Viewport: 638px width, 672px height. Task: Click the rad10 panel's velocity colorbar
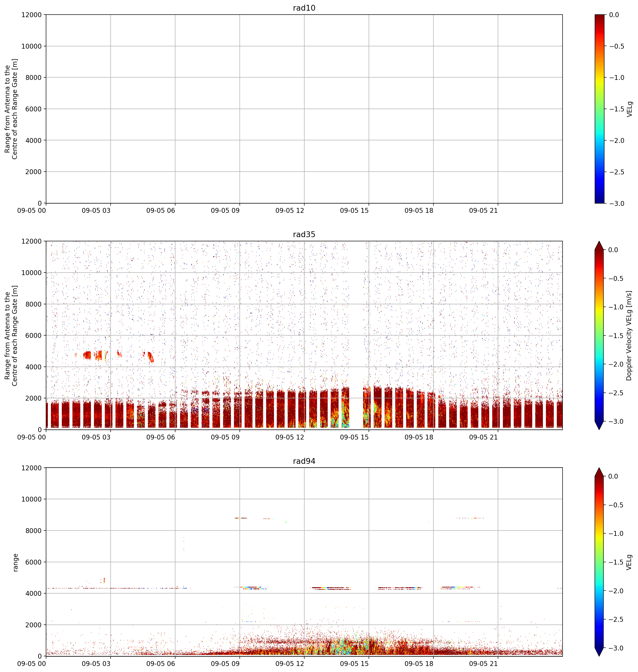tap(600, 109)
